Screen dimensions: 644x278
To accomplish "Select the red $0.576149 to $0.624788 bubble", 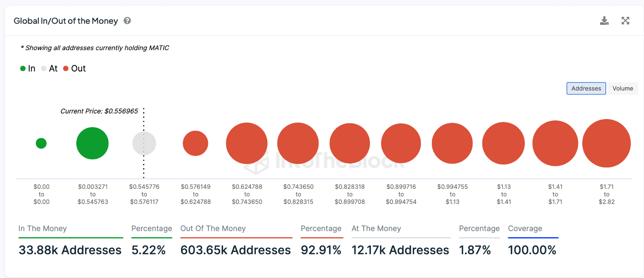I will point(195,143).
